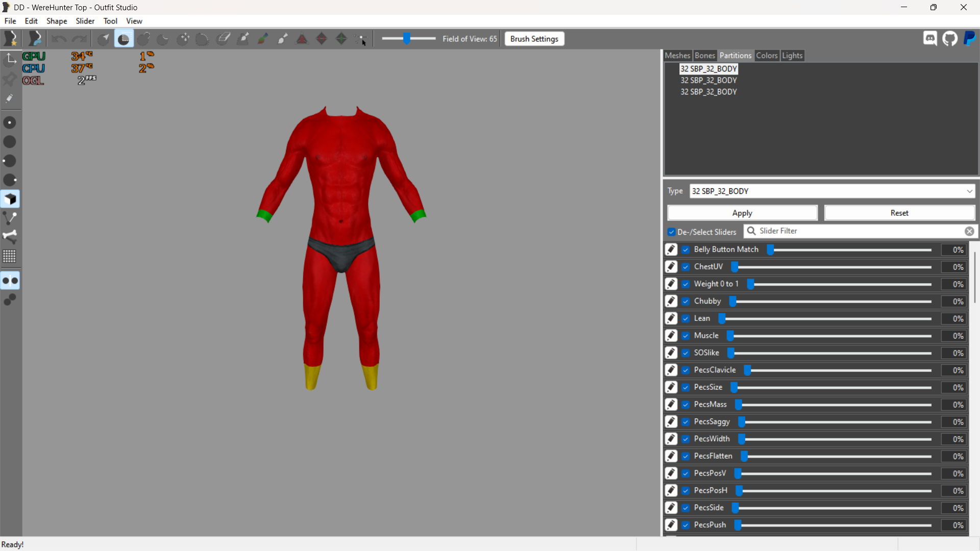Click the edit pencil for Chubby slider
This screenshot has width=980, height=551.
tap(671, 302)
